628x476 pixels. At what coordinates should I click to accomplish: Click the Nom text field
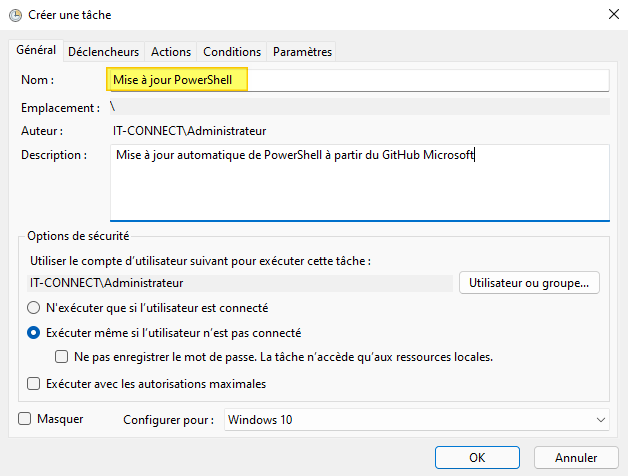click(x=358, y=80)
